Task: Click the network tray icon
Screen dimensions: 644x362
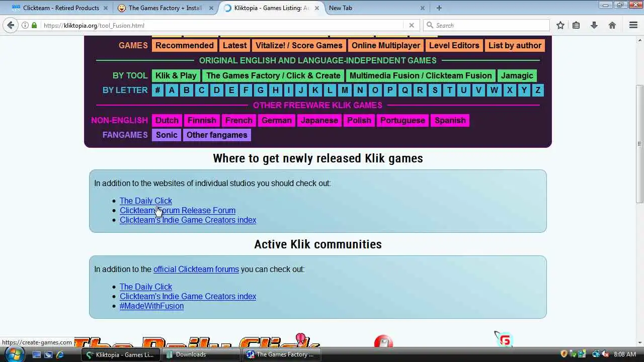Action: pos(596,354)
